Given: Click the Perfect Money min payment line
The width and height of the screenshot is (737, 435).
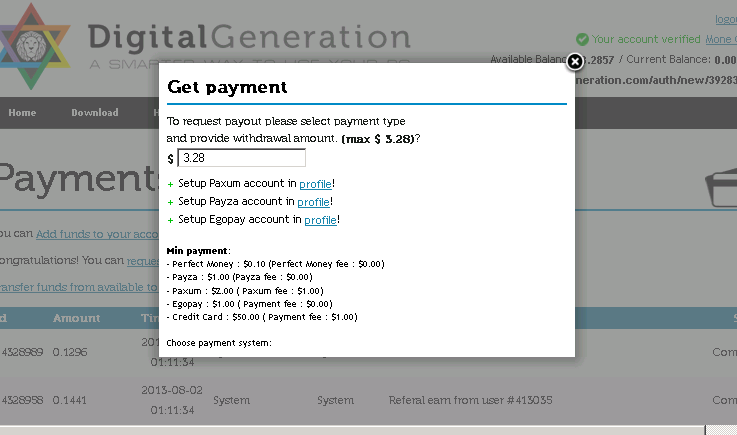Looking at the screenshot, I should pyautogui.click(x=275, y=264).
